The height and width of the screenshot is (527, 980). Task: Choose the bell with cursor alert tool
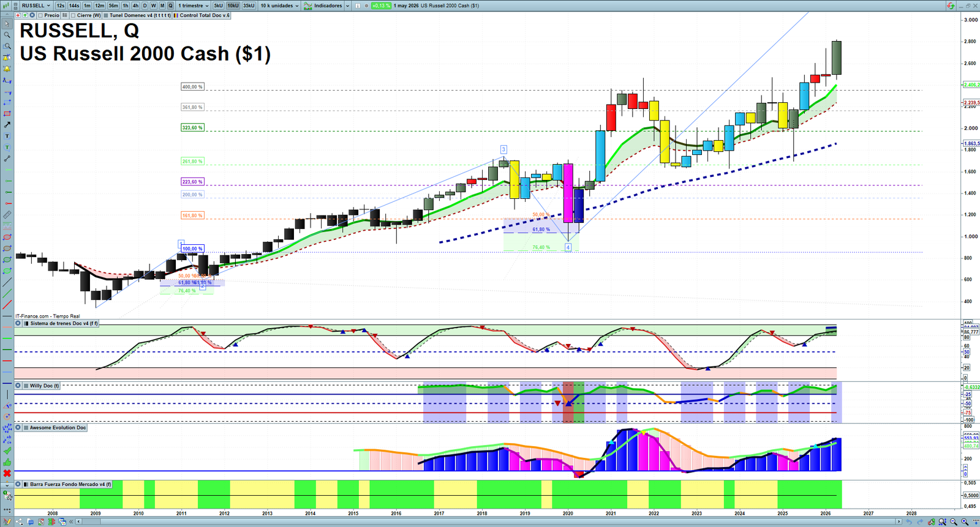coord(7,58)
